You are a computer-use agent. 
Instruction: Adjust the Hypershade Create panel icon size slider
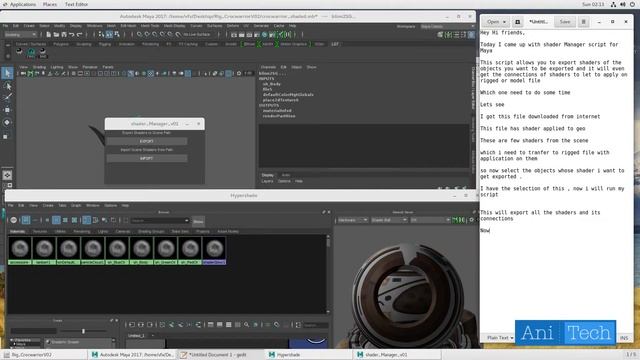click(83, 331)
